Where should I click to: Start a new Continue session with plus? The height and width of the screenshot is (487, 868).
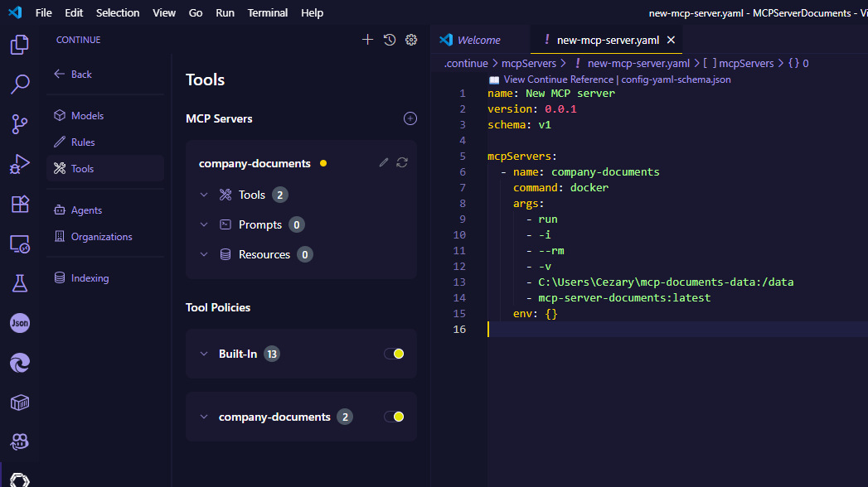pyautogui.click(x=367, y=40)
